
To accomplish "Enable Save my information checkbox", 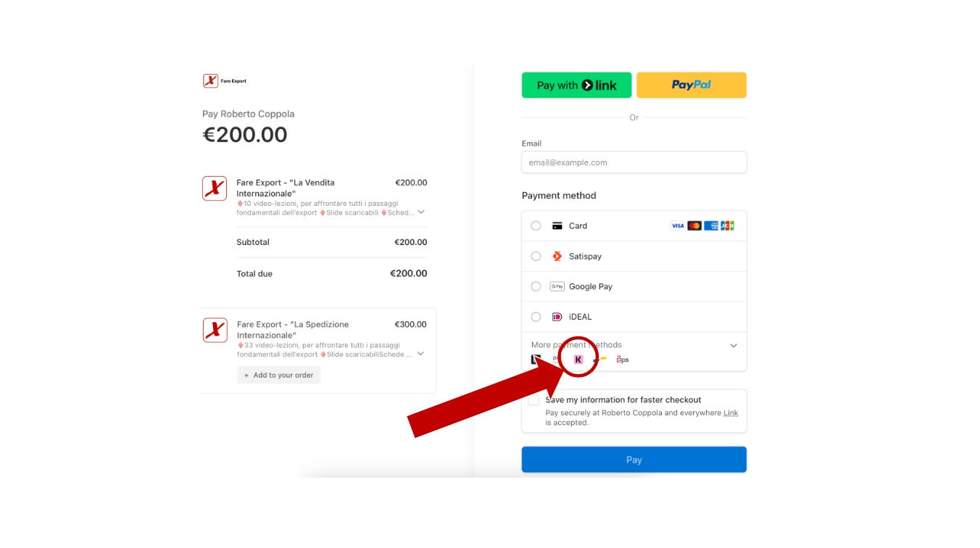I will click(534, 400).
